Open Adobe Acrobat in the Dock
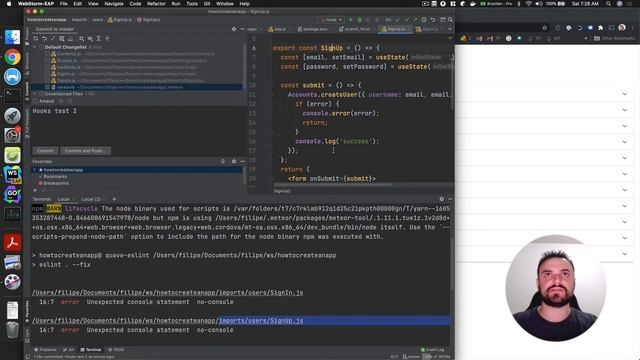Image resolution: width=640 pixels, height=360 pixels. (12, 242)
